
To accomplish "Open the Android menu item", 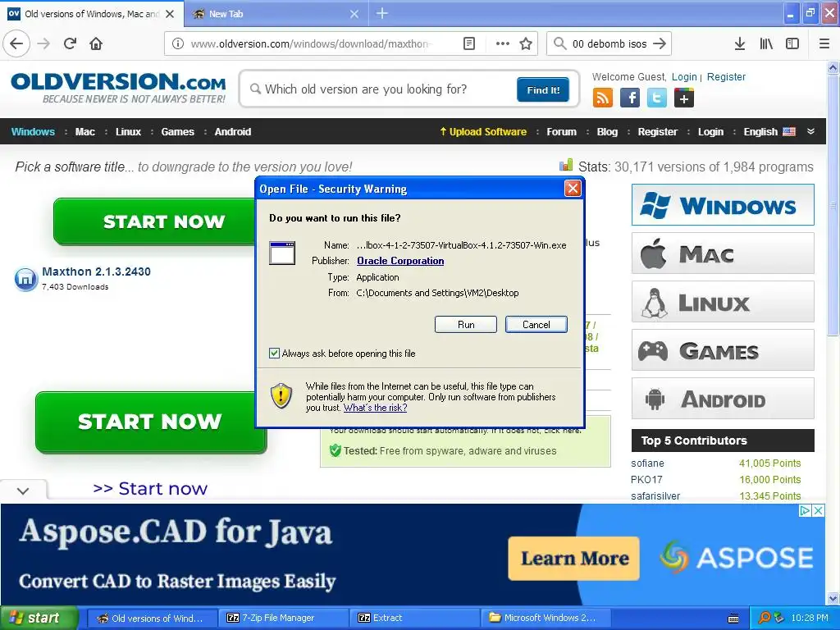I will click(x=232, y=132).
